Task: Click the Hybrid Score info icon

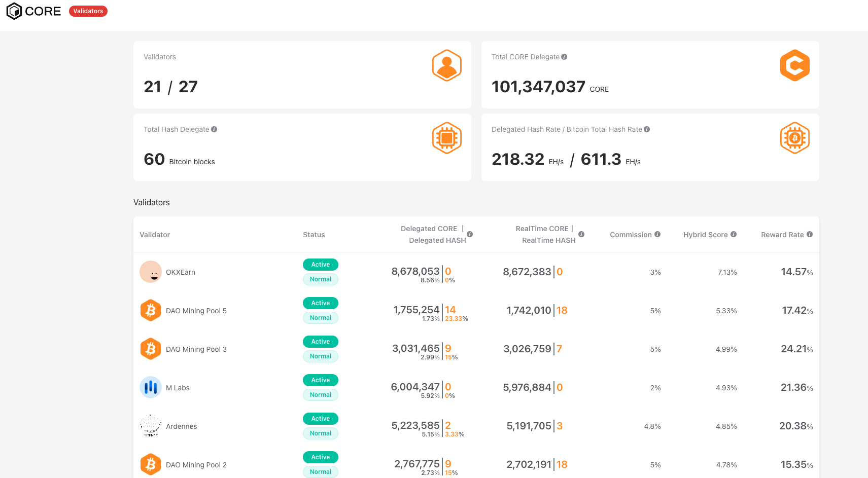Action: (x=734, y=234)
